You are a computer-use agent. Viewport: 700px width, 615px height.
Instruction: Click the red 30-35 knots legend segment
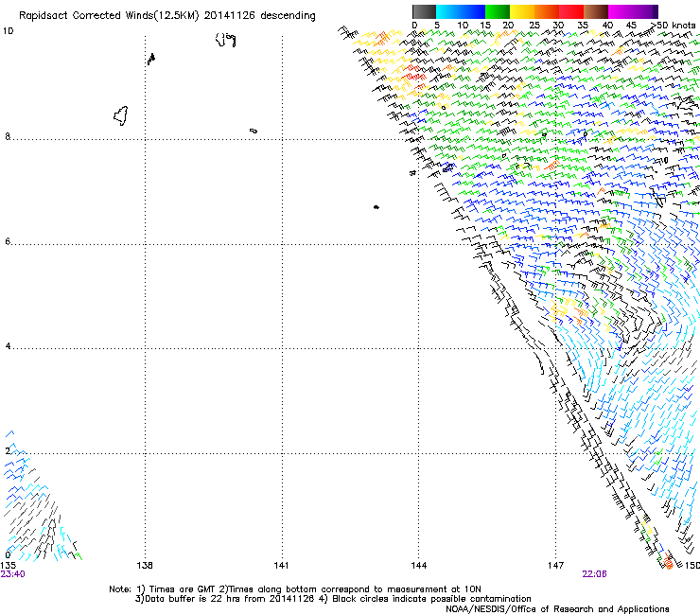coord(571,11)
